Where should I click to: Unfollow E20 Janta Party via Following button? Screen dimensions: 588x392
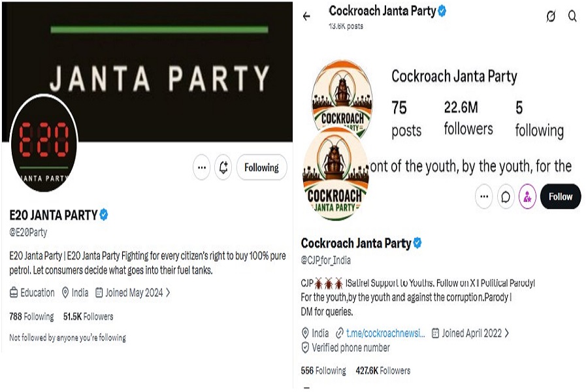(262, 167)
